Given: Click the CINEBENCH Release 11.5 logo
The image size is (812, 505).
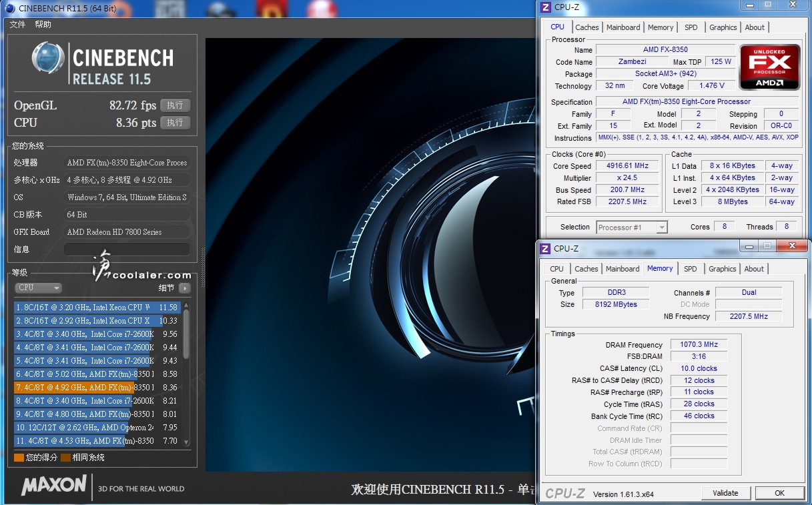Looking at the screenshot, I should point(103,63).
